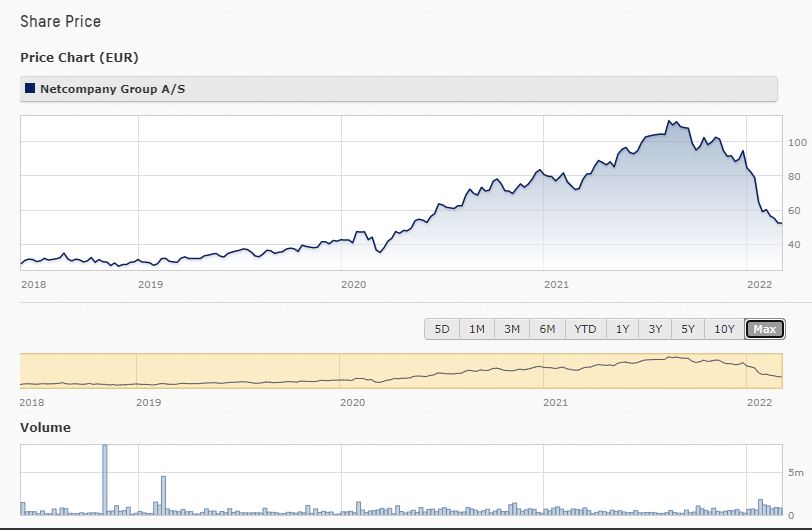Click the yellow range navigator strip
Viewport: 812px width, 530px height.
click(x=400, y=371)
